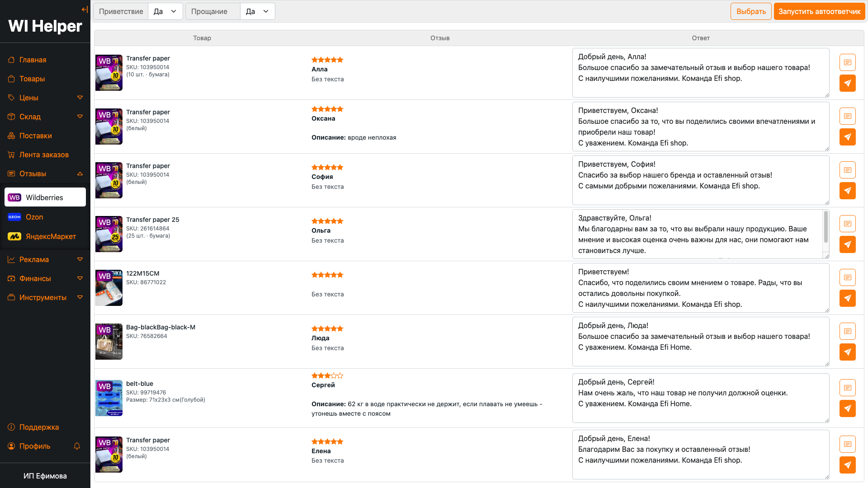
Task: Expand the Цены submenu
Action: point(80,98)
